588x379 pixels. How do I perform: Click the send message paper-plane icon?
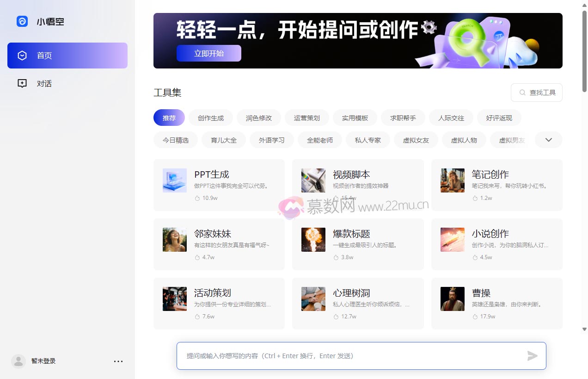[533, 356]
